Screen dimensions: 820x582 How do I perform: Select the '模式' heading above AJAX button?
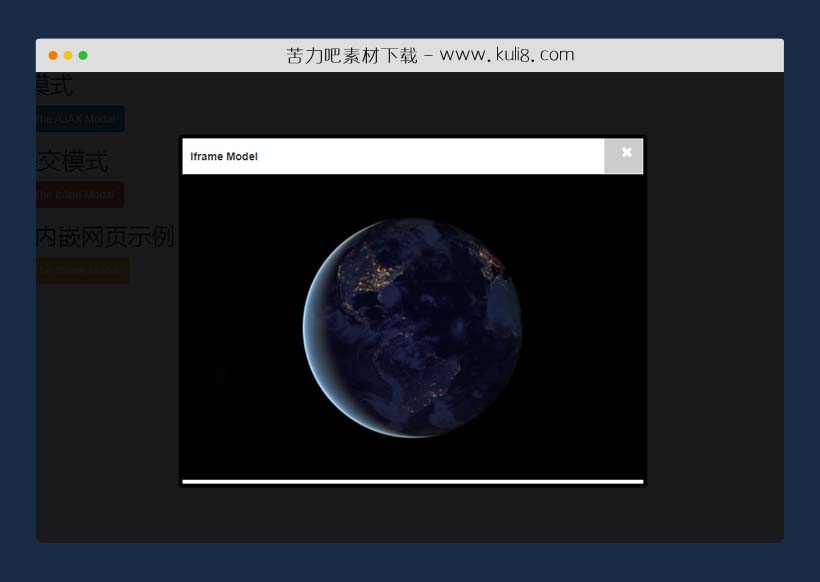coord(55,86)
